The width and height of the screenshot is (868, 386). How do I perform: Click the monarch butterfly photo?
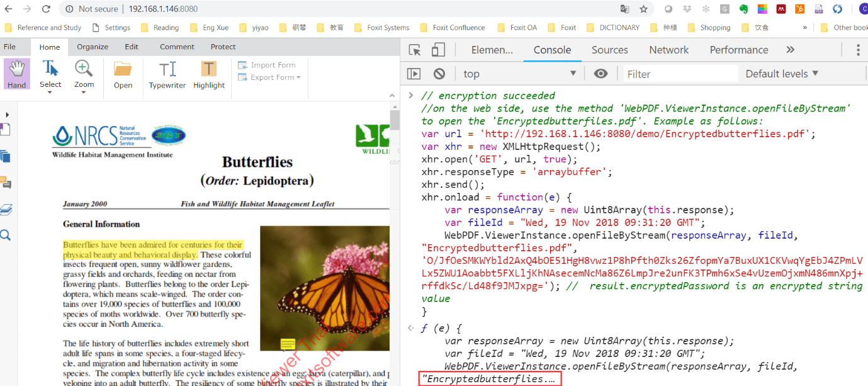(324, 288)
